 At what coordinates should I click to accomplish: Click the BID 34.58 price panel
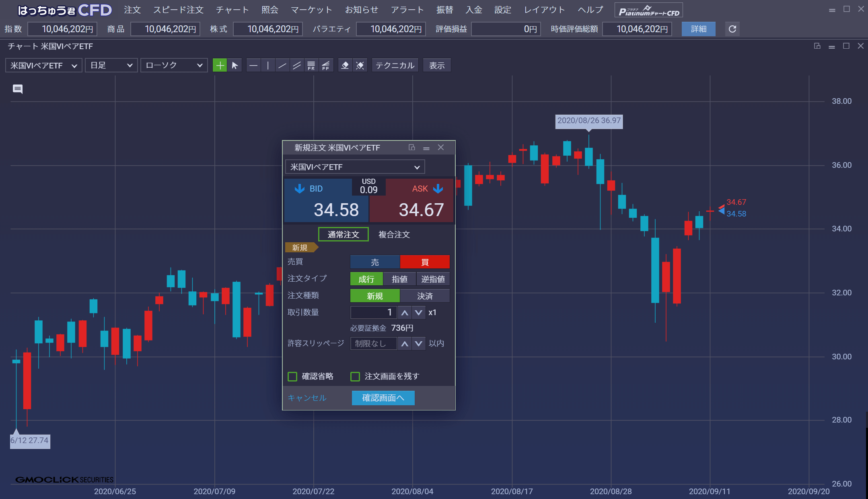pos(326,200)
